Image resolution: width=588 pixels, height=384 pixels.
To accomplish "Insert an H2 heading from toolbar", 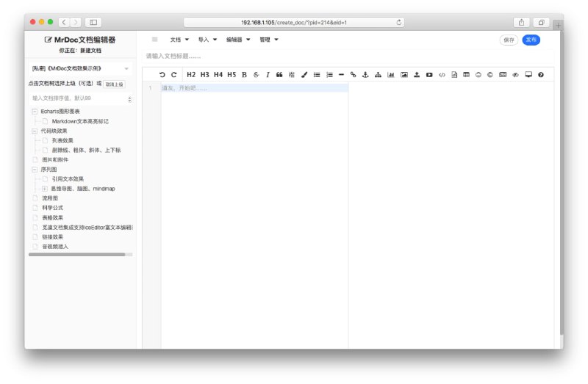I will pos(191,74).
